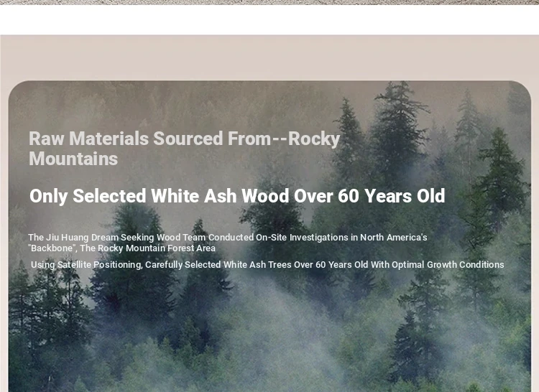Image resolution: width=539 pixels, height=392 pixels.
Task: Click "60 Years Old" in the bold headline
Action: tap(391, 196)
